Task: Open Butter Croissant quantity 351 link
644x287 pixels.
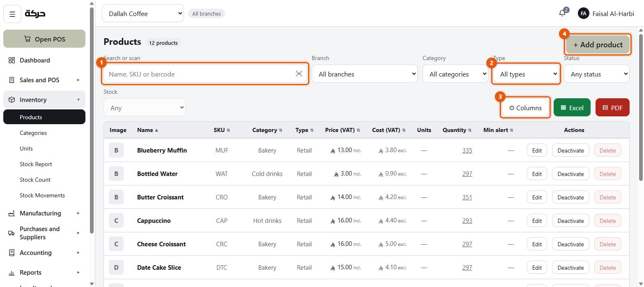Action: click(x=467, y=197)
